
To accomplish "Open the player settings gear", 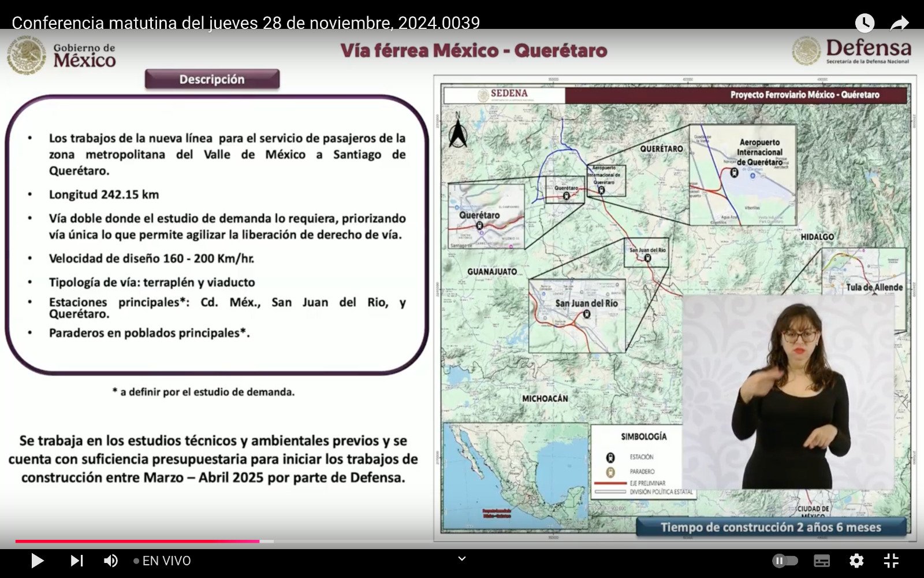I will (x=856, y=561).
